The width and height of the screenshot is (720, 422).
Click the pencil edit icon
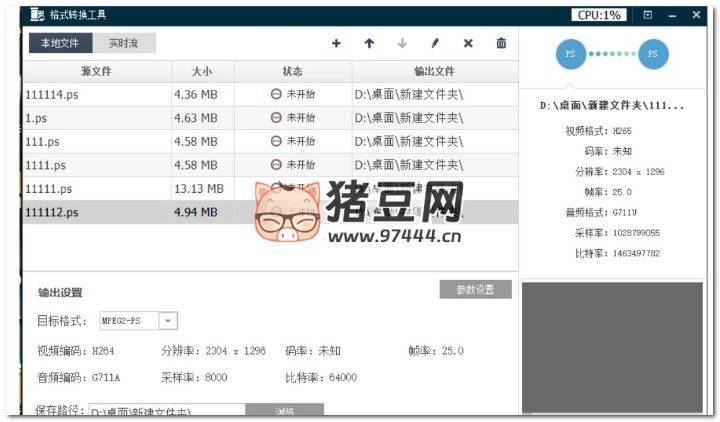point(435,44)
